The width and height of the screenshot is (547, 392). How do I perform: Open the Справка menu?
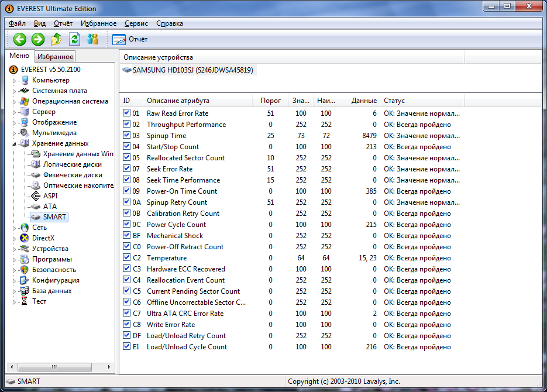click(x=170, y=23)
